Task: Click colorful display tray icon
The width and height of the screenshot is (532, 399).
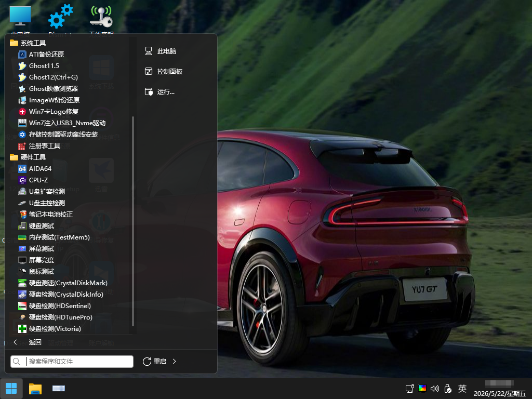Action: (422, 389)
